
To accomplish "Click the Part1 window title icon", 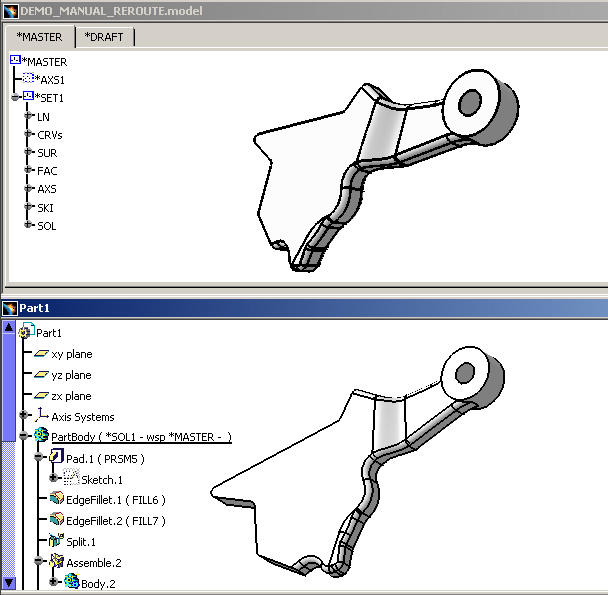I will coord(10,308).
